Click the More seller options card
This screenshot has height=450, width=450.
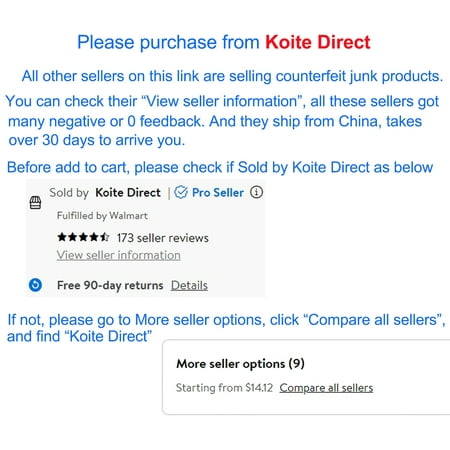tap(306, 377)
